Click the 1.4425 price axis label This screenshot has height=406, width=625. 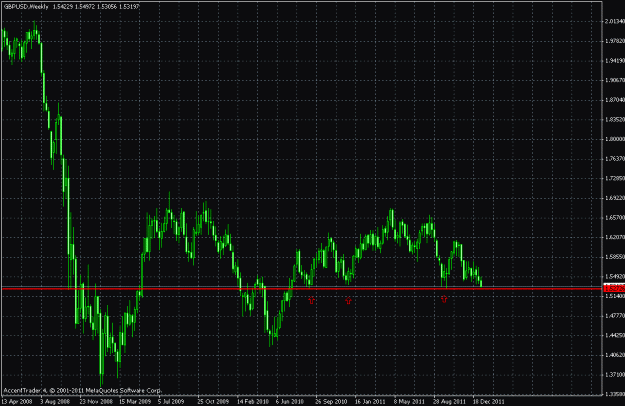[x=615, y=335]
